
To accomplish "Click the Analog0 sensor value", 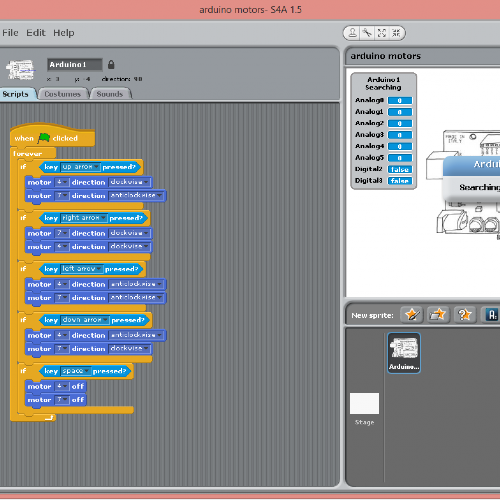I will [x=400, y=100].
